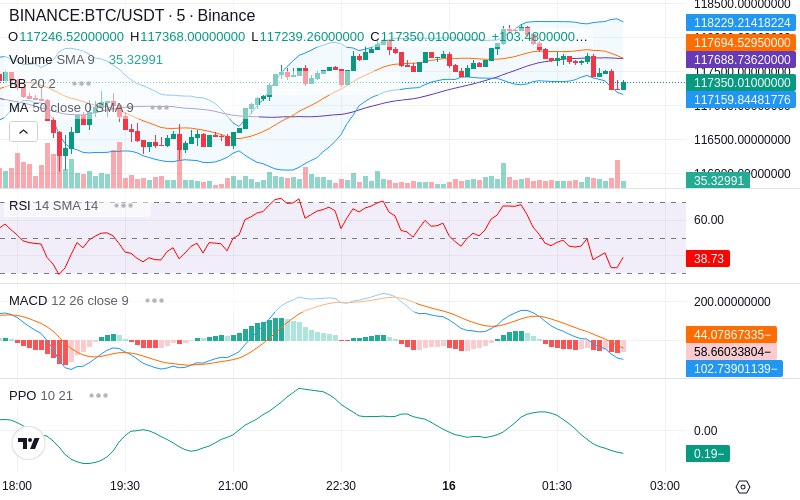Viewport: 800px width, 500px height.
Task: Click the blue 117159.84481776 lower band label
Action: click(x=741, y=99)
